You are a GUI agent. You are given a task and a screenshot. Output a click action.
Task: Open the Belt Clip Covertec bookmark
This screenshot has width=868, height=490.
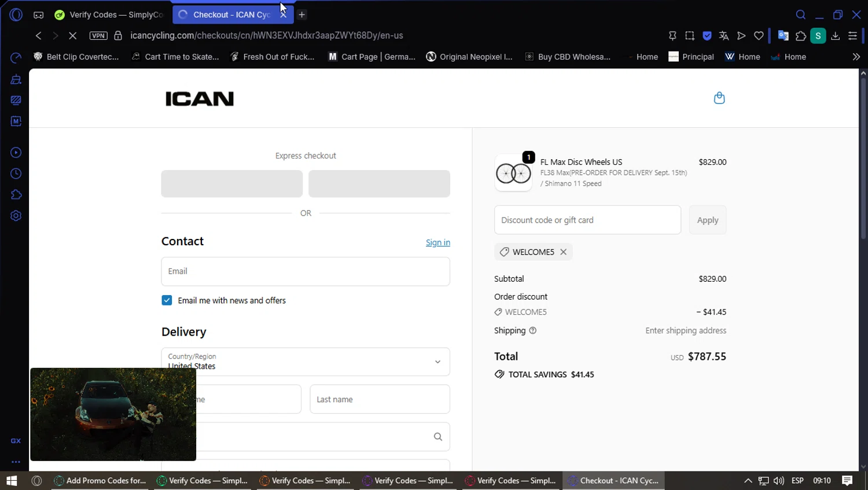tap(76, 57)
